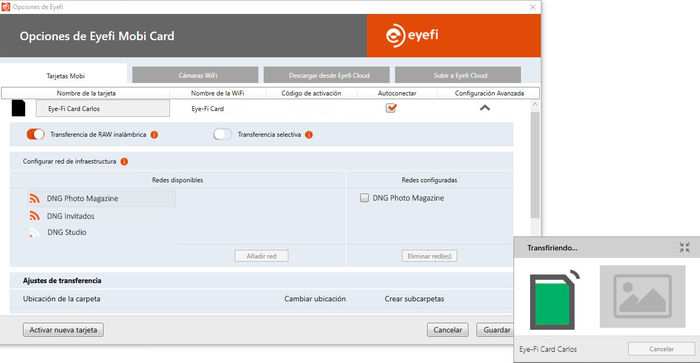The width and height of the screenshot is (700, 363).
Task: Collapse Configuración Avanzada with the chevron
Action: pos(485,108)
